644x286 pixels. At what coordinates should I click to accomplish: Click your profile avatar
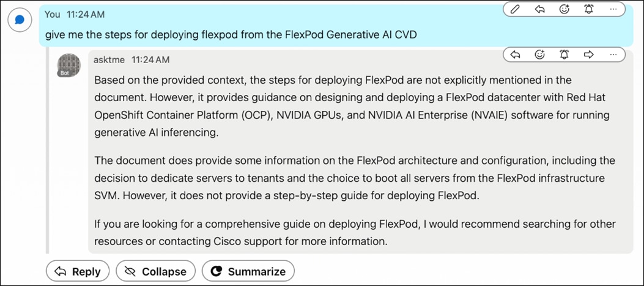[20, 20]
